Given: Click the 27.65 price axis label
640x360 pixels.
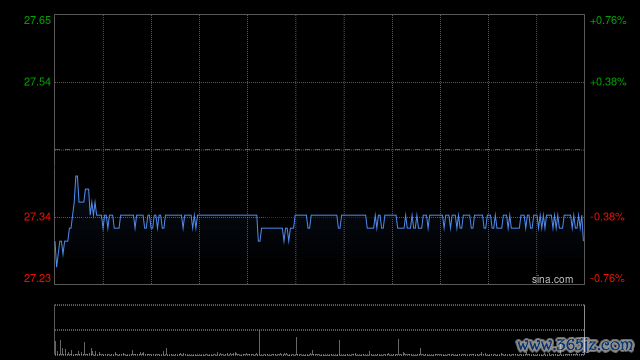Looking at the screenshot, I should pos(38,20).
